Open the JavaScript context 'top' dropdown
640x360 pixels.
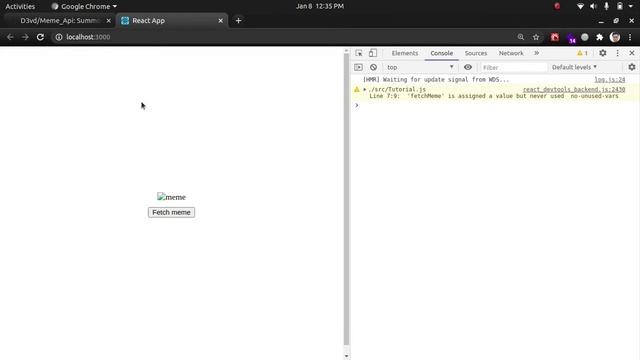click(x=420, y=67)
